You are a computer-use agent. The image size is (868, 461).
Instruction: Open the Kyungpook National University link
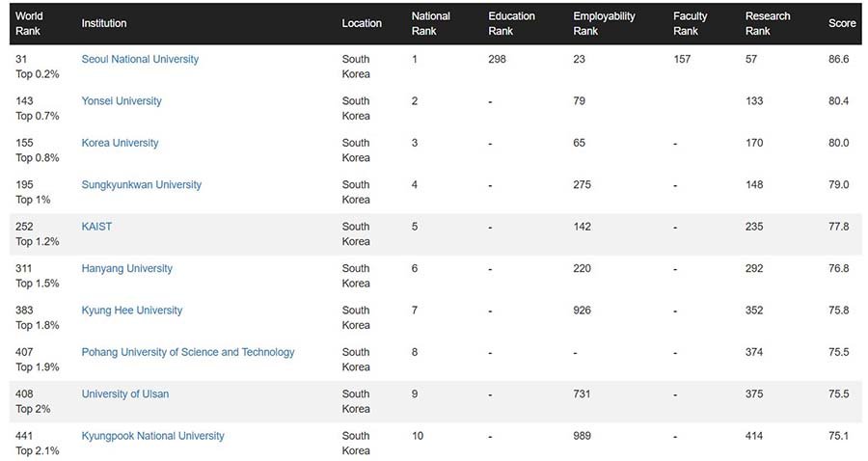[x=152, y=436]
